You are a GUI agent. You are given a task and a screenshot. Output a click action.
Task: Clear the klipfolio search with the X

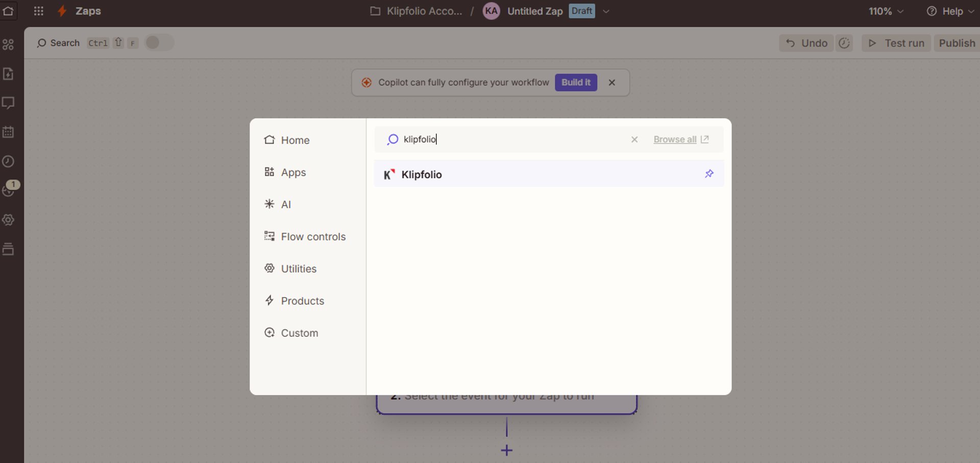click(x=634, y=139)
